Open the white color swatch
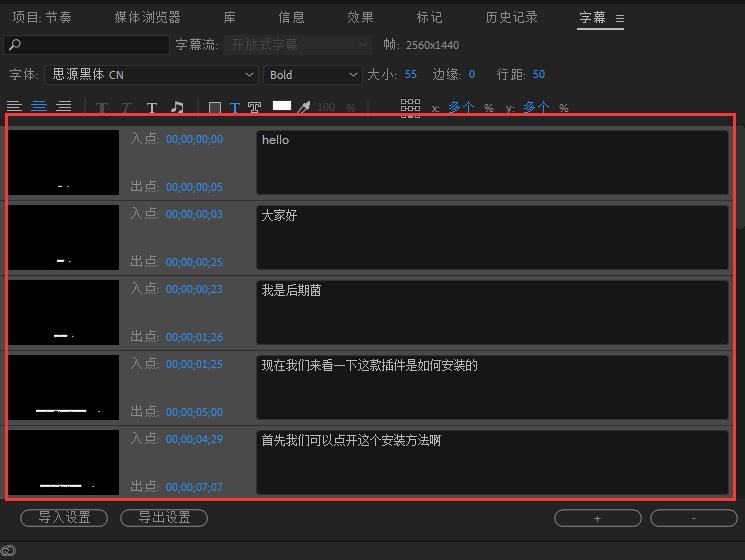Viewport: 745px width, 560px height. click(282, 106)
